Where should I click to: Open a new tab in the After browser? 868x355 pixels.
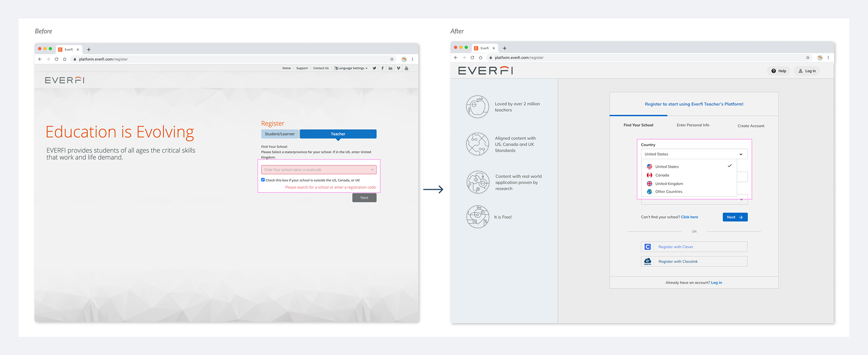tap(505, 48)
